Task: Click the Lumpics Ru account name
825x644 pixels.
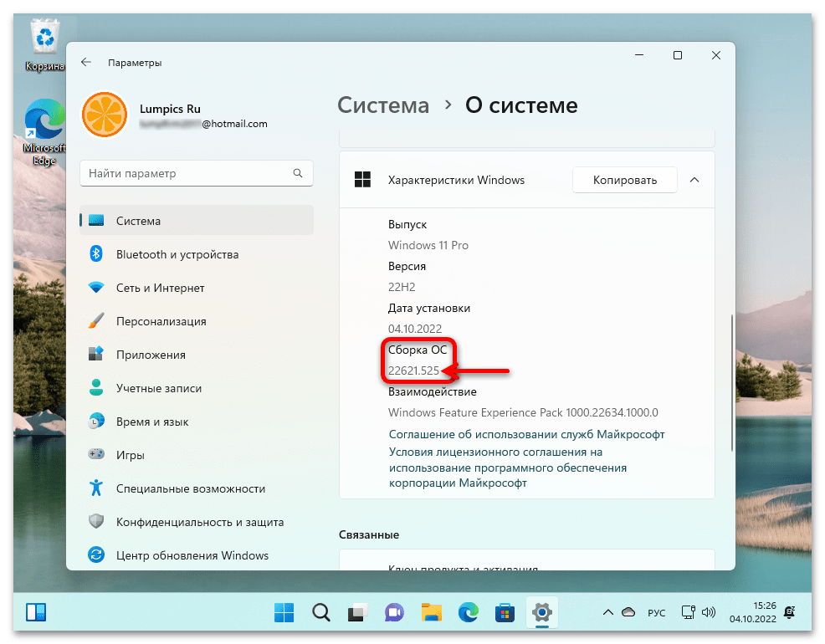Action: (170, 109)
